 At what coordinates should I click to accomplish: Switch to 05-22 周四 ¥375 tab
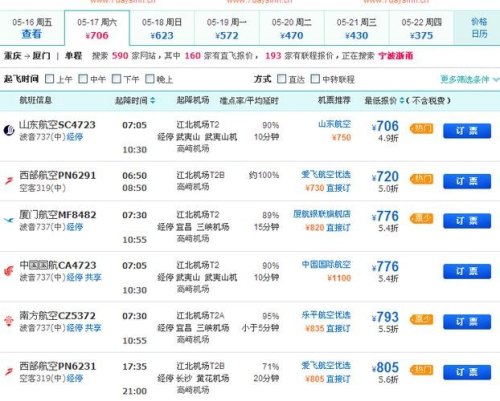[x=421, y=28]
